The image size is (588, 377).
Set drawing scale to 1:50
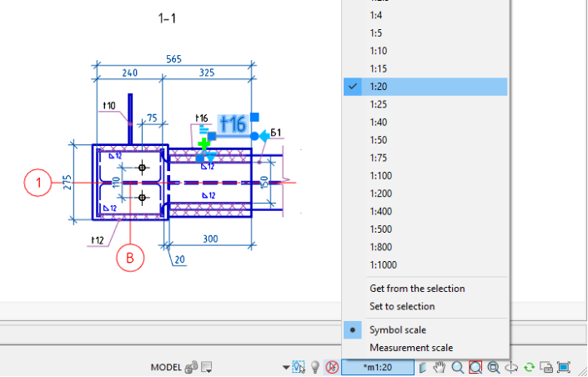425,140
